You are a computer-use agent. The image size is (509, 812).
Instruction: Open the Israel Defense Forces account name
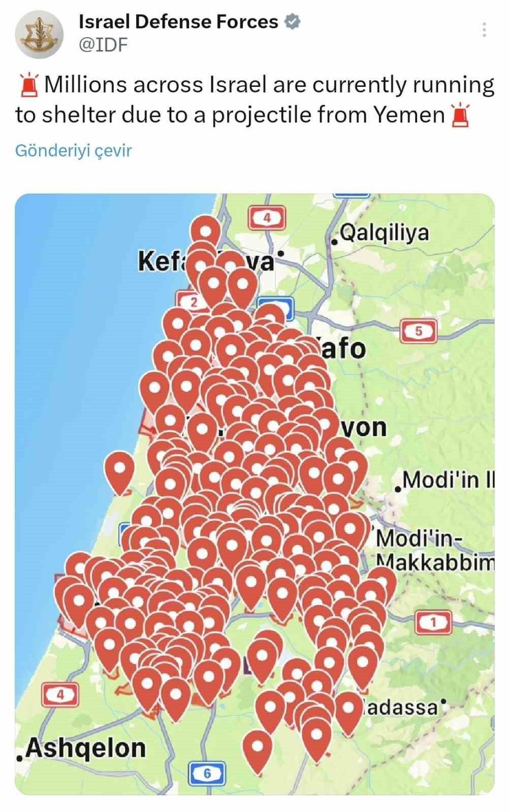point(178,22)
